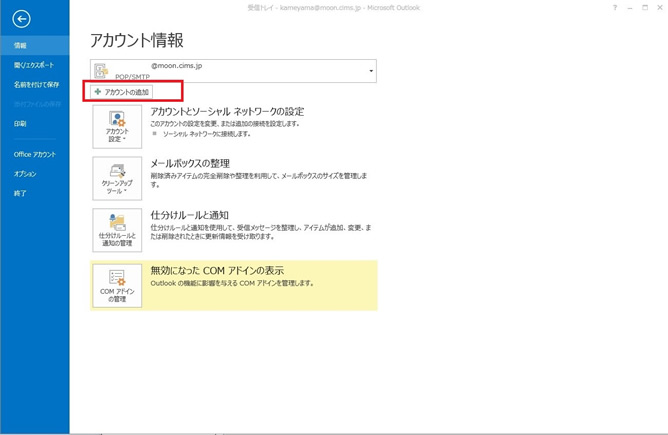
Task: Click ソーシャル ネットワークに接続します link
Action: 207,134
